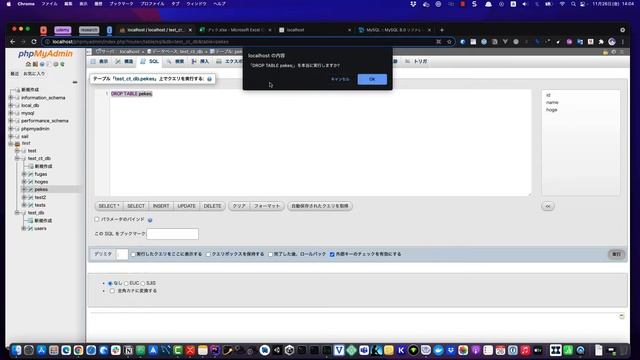Screen dimensions: 640x360
Task: Click phpMyAdmin logo
Action: (x=45, y=54)
